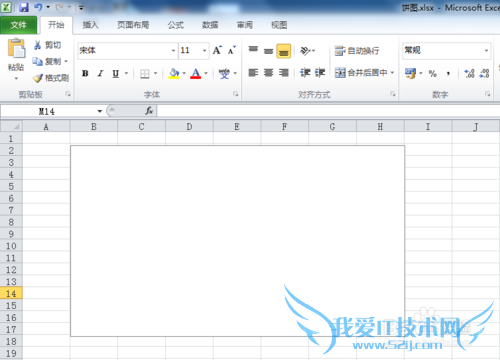Open Customize Quick Access Toolbar dropdown
Image resolution: width=500 pixels, height=360 pixels.
tap(81, 8)
